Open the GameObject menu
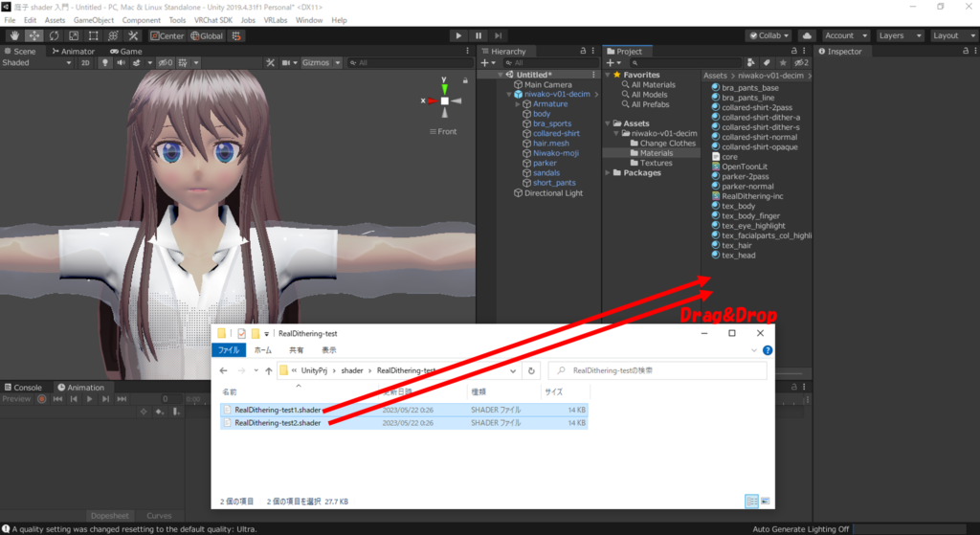Screen dimensions: 980x535 [93, 19]
